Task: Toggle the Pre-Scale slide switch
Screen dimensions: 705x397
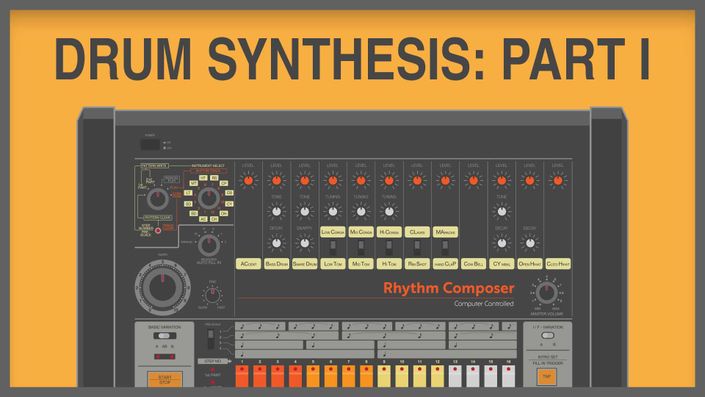Action: 210,339
